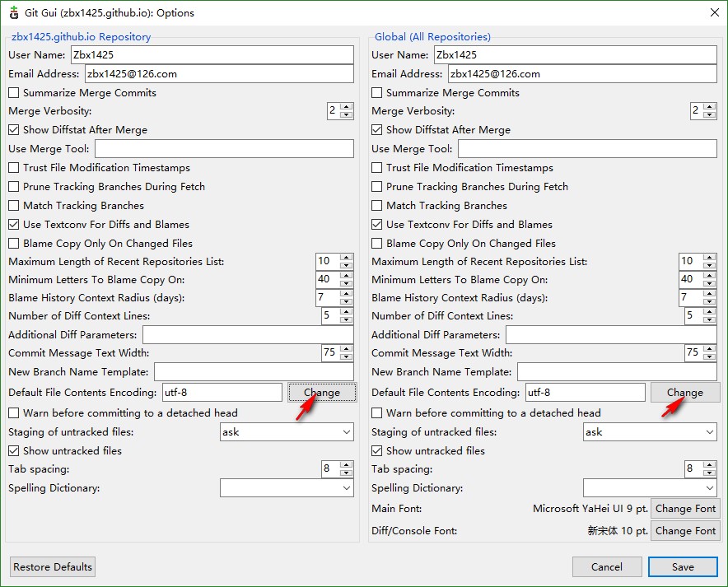Focus Email Address field in Global panel
The height and width of the screenshot is (587, 728).
point(582,74)
